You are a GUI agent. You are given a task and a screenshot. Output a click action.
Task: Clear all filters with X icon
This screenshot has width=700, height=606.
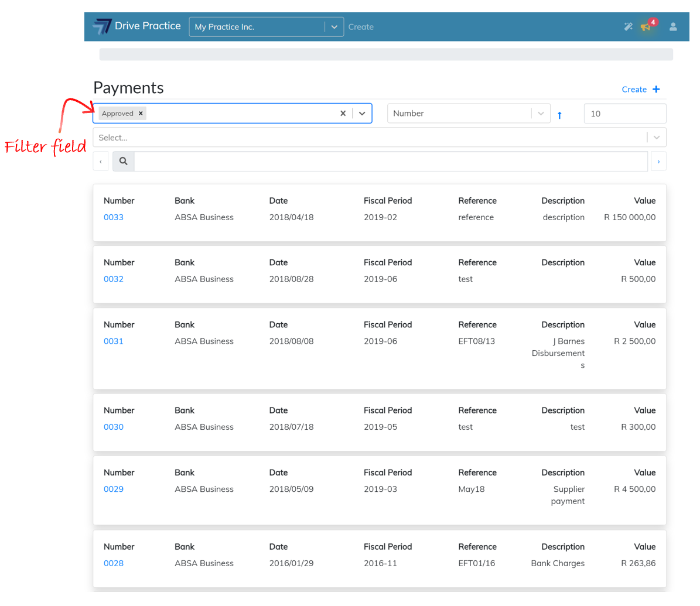tap(343, 114)
